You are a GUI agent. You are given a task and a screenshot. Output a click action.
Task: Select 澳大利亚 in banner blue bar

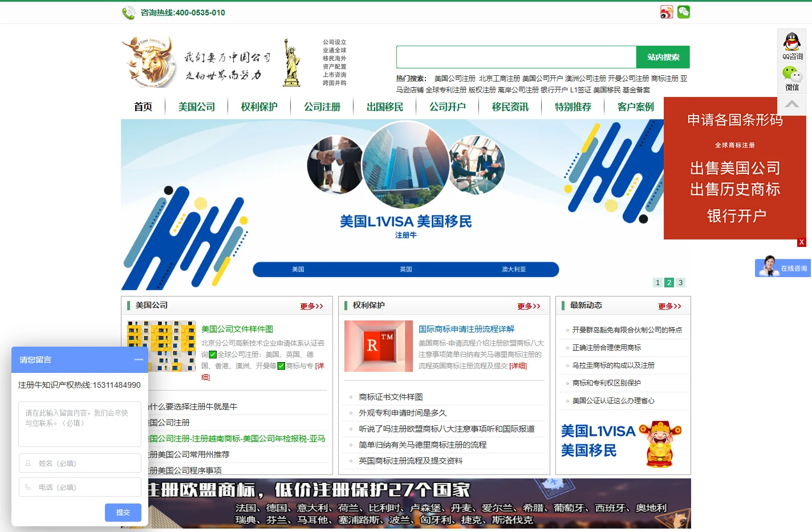(514, 269)
